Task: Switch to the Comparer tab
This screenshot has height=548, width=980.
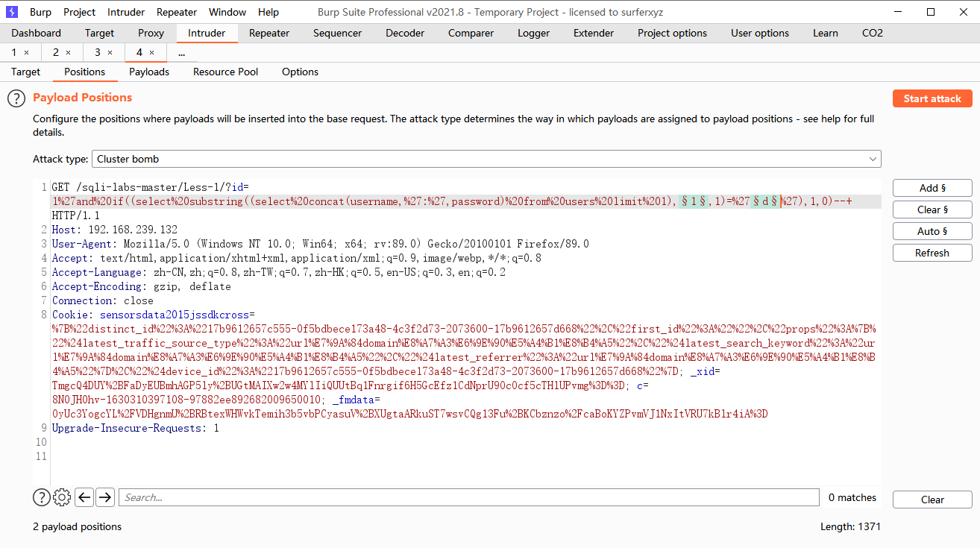Action: (471, 33)
